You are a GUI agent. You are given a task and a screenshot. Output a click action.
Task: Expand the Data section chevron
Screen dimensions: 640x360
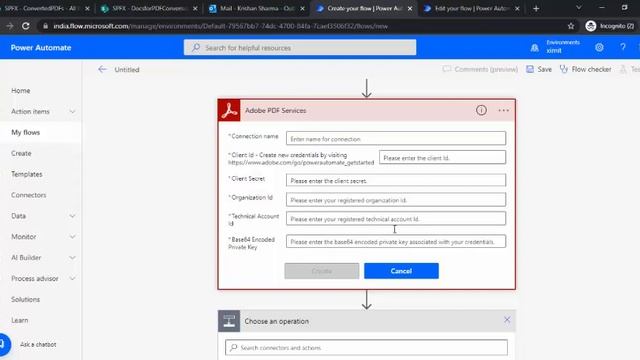(72, 216)
